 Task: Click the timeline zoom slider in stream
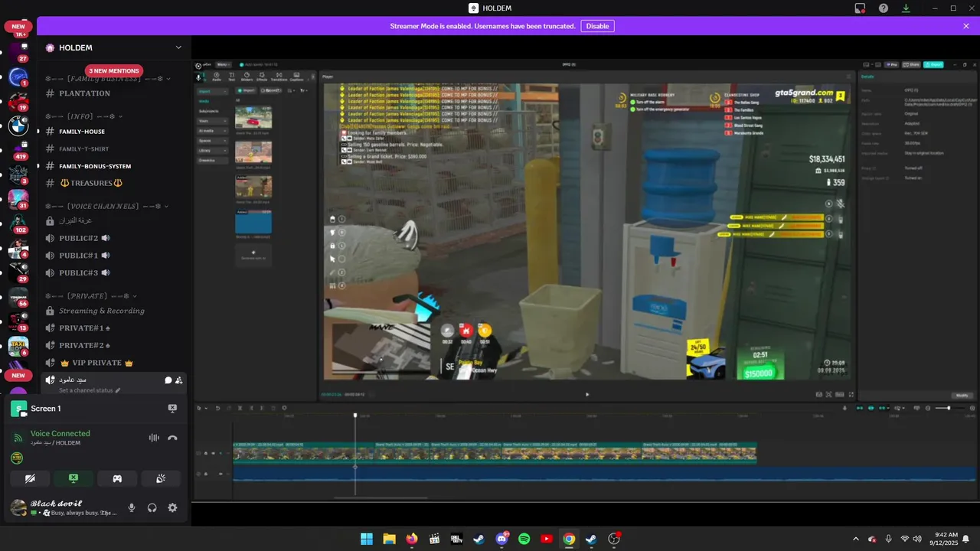(949, 408)
